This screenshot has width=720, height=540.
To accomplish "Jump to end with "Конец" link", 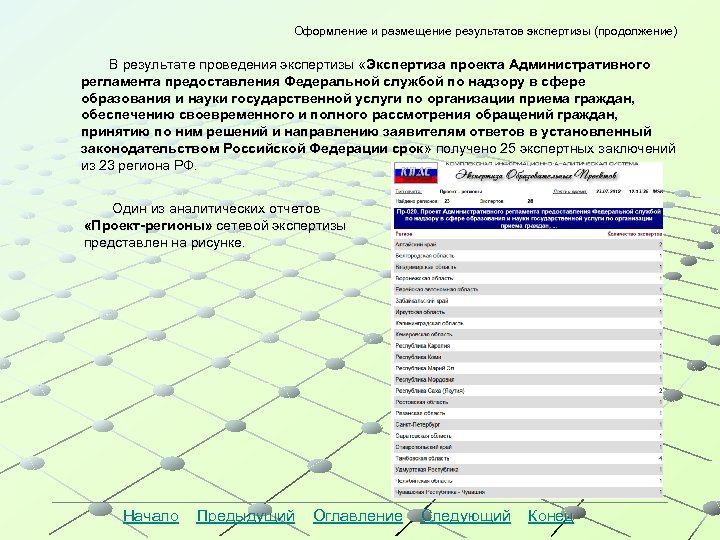I will click(x=551, y=516).
